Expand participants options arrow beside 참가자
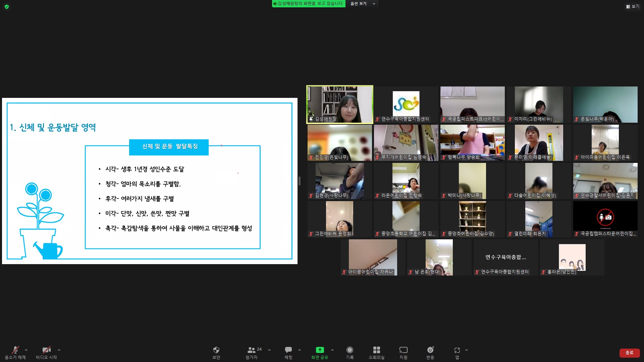The width and height of the screenshot is (644, 362). (x=269, y=350)
